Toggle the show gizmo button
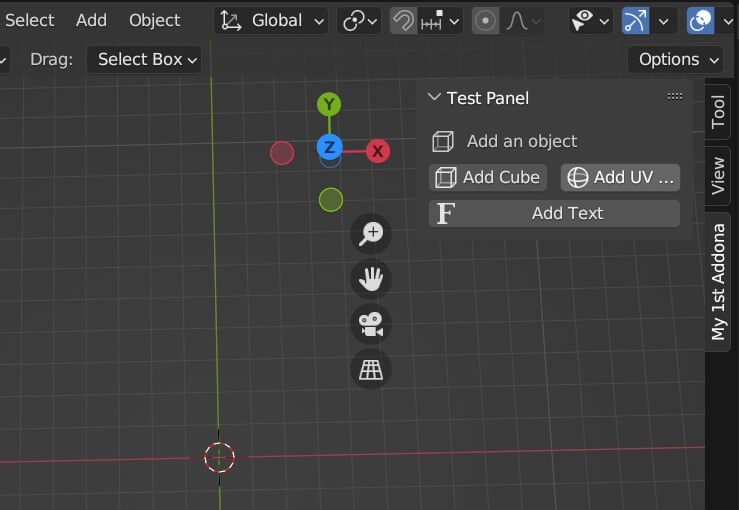Viewport: 739px width, 510px height. [635, 20]
